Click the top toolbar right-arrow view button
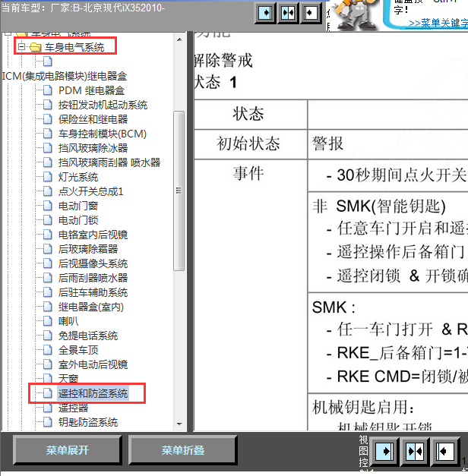 click(265, 13)
